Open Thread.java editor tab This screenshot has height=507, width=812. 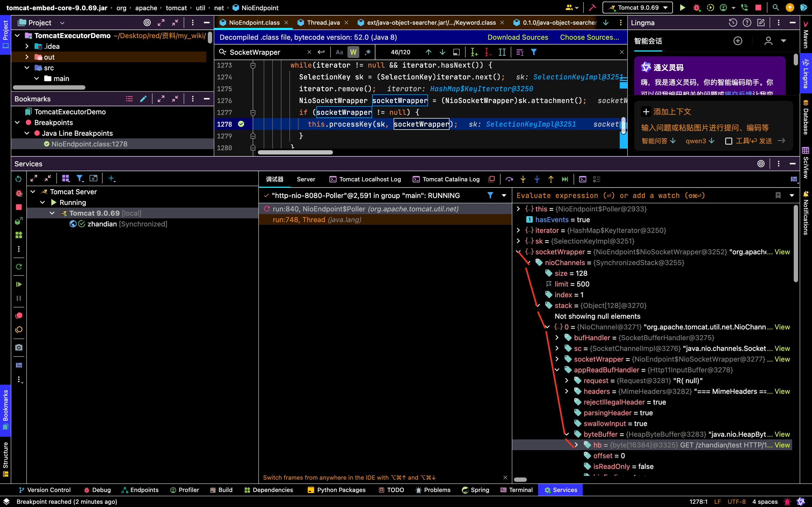(x=323, y=23)
